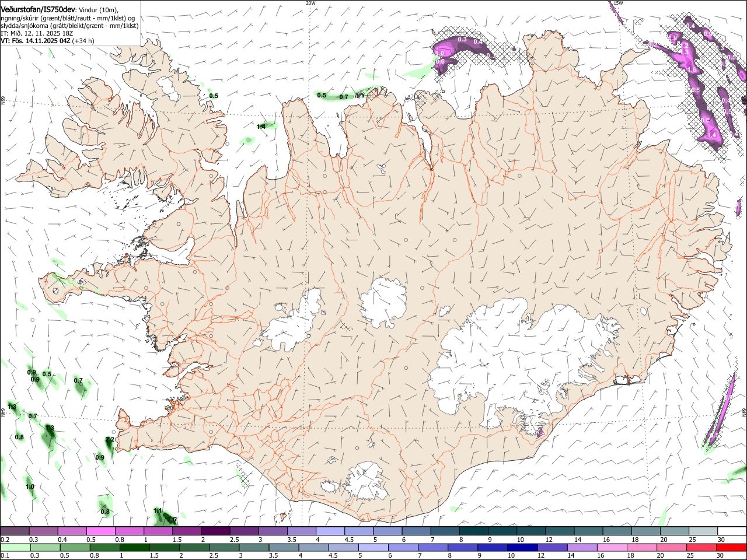Click the black "1.4" value off north coast

click(x=261, y=126)
